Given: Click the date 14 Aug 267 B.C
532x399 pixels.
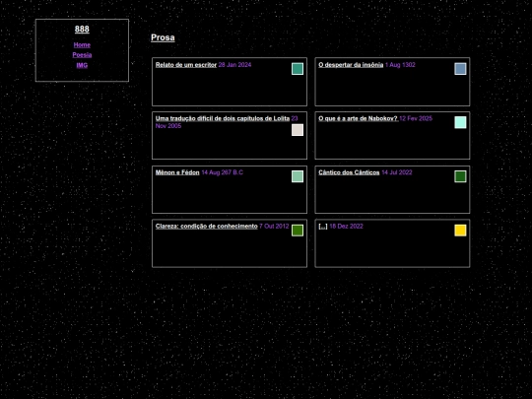Looking at the screenshot, I should click(223, 172).
